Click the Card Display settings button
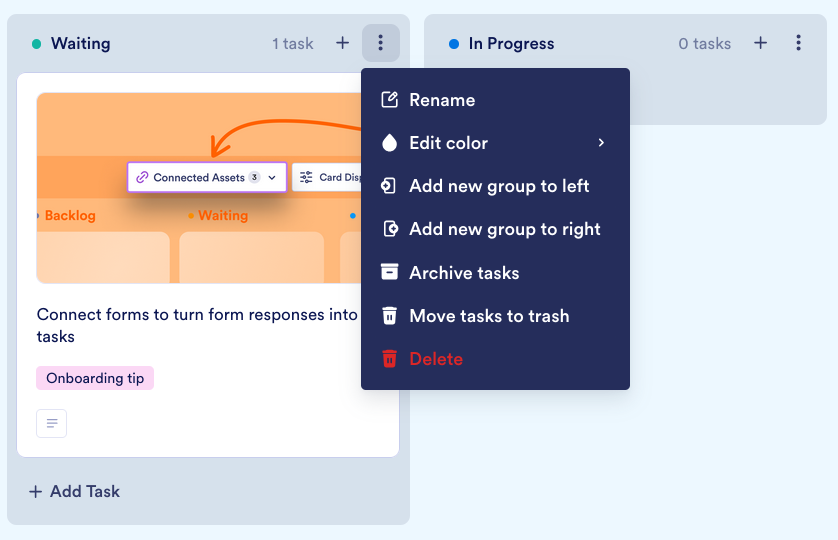 tap(328, 177)
